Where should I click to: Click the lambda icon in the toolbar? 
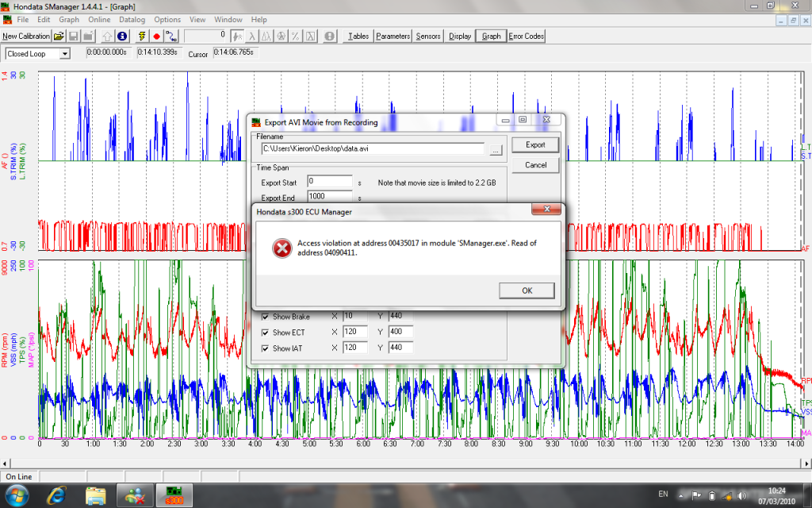[x=253, y=36]
